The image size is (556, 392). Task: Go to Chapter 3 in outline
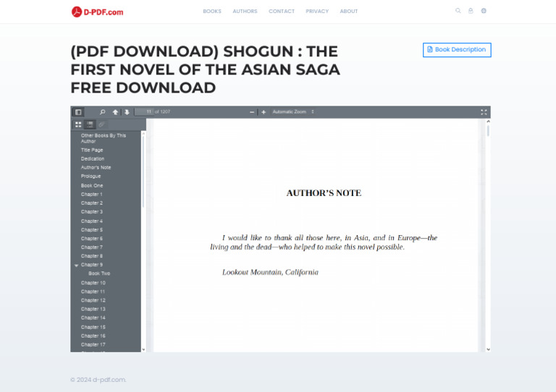[91, 211]
